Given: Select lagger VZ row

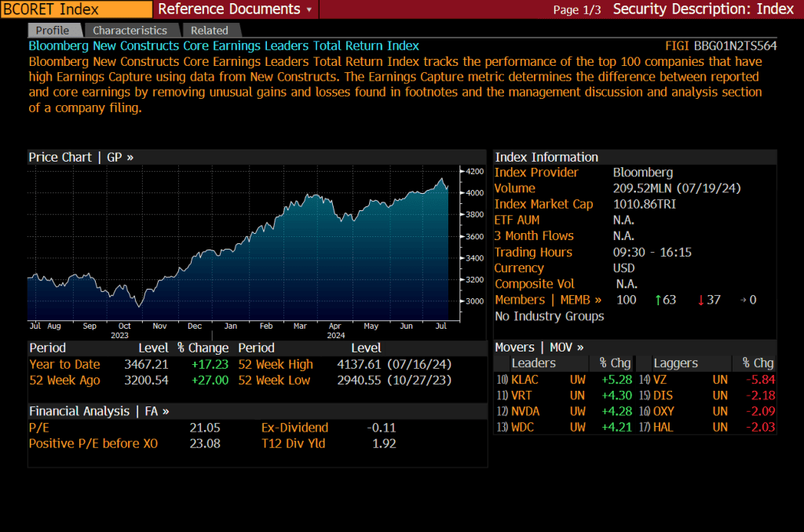Looking at the screenshot, I should pos(707,380).
